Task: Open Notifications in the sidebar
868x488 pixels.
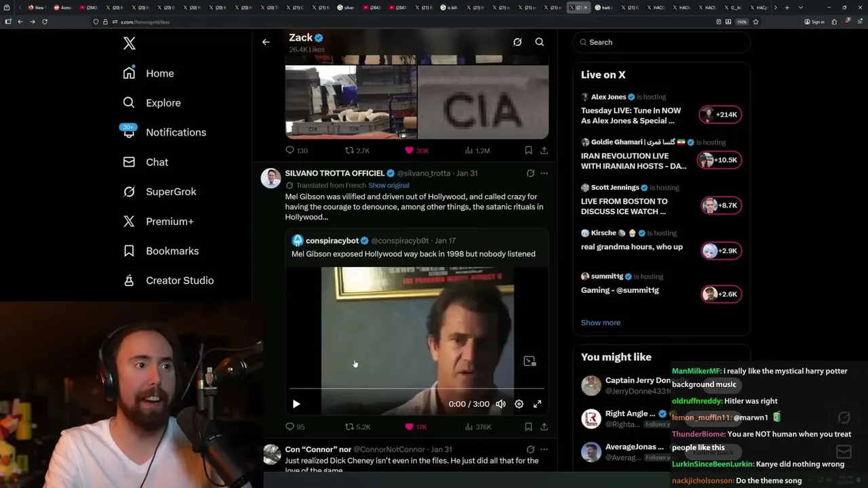Action: 164,133
